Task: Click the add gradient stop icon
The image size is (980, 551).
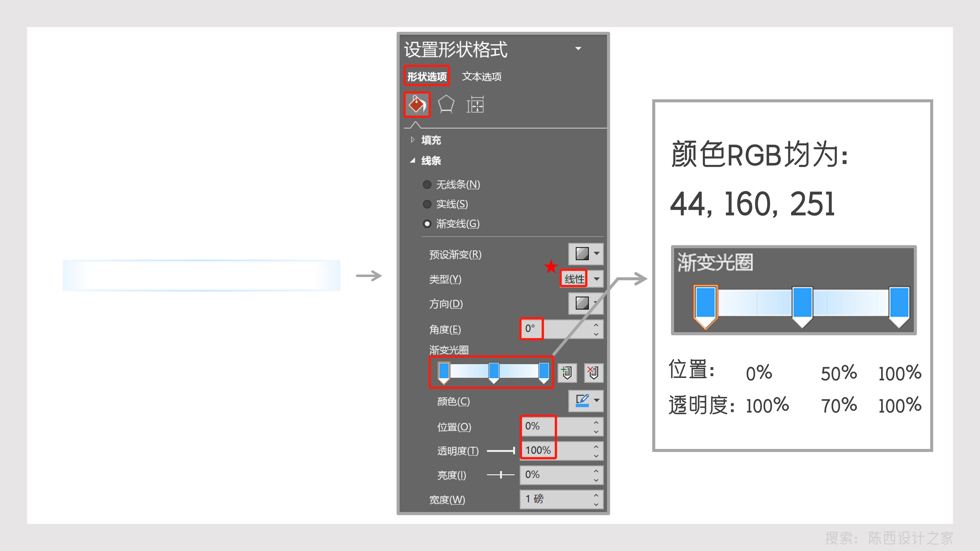Action: tap(567, 372)
